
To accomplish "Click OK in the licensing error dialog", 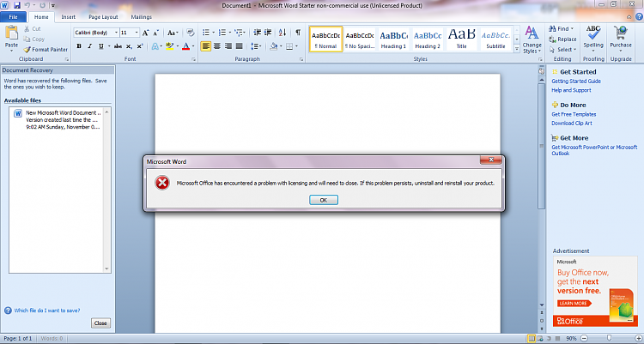I will tap(324, 200).
